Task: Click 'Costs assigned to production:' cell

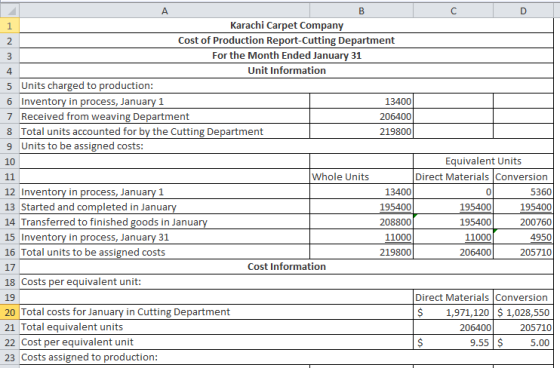Action: click(286, 357)
